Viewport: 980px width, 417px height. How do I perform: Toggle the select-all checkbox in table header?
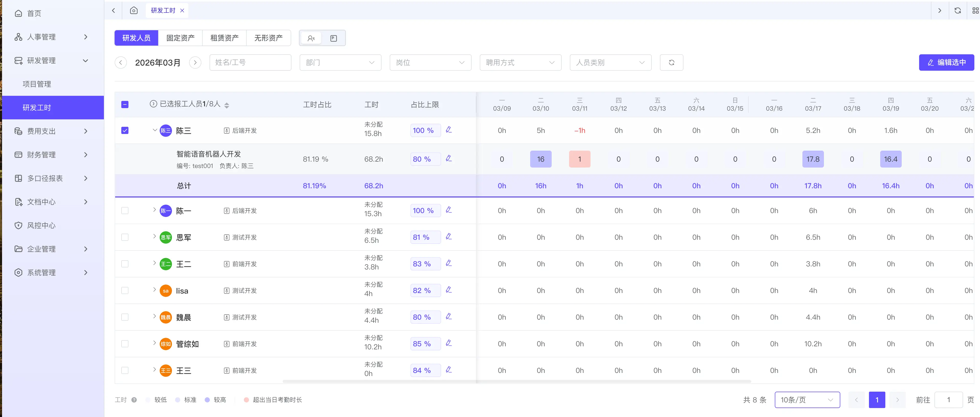[125, 104]
